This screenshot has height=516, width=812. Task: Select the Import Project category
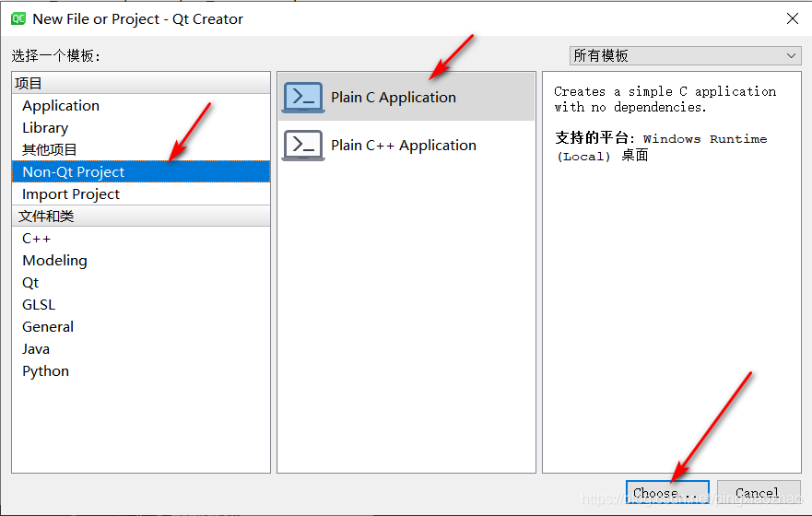[141, 194]
